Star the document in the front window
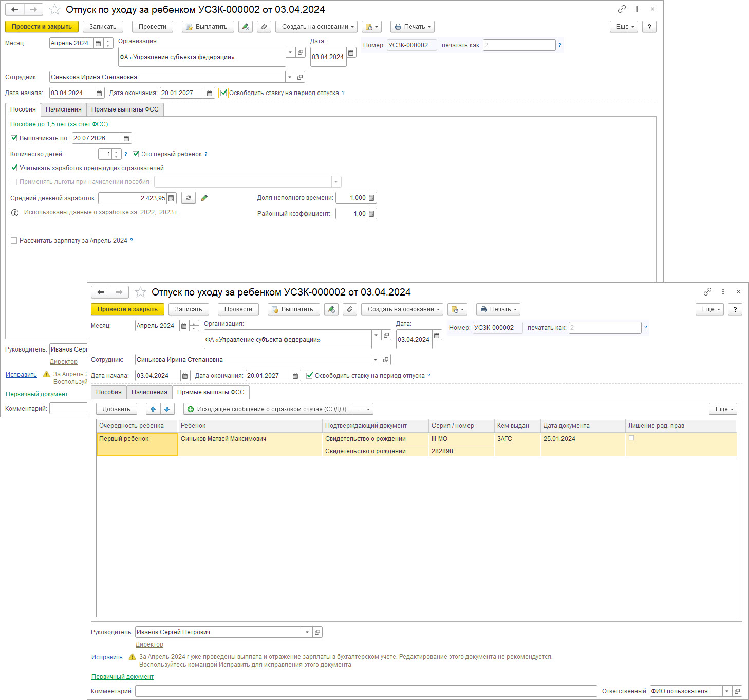The height and width of the screenshot is (700, 749). (x=140, y=292)
